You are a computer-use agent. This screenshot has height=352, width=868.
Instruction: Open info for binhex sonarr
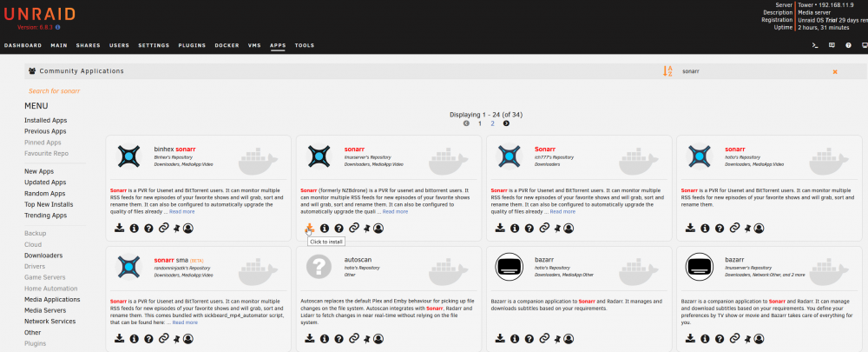click(x=134, y=228)
